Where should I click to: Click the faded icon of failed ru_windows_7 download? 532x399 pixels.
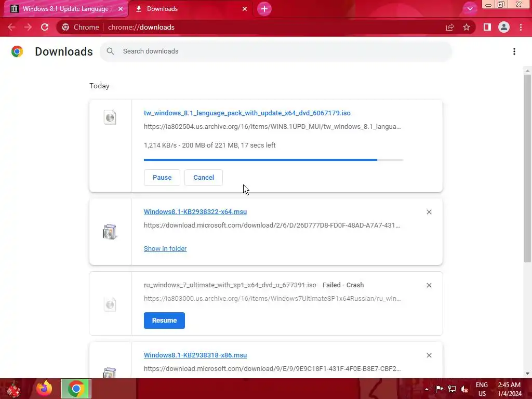point(110,304)
